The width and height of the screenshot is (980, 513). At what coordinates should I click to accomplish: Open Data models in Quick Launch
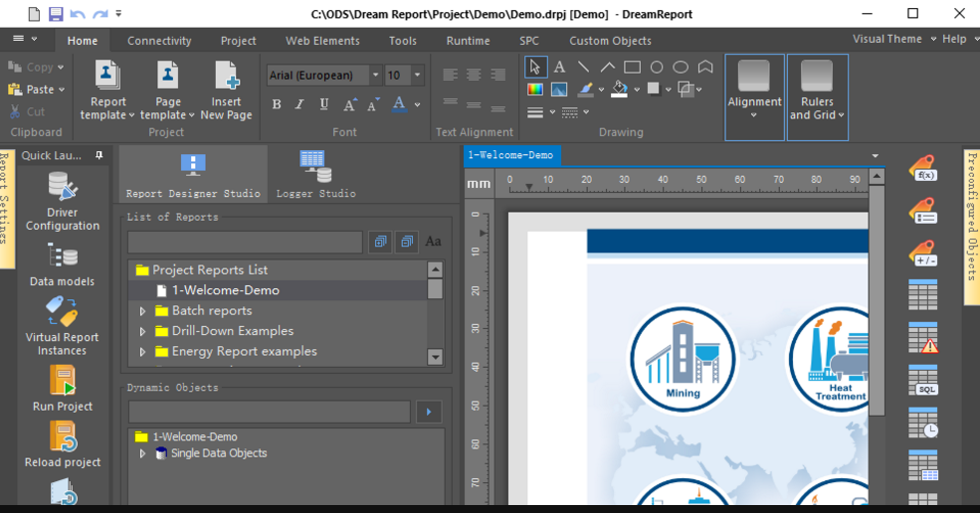pyautogui.click(x=63, y=264)
